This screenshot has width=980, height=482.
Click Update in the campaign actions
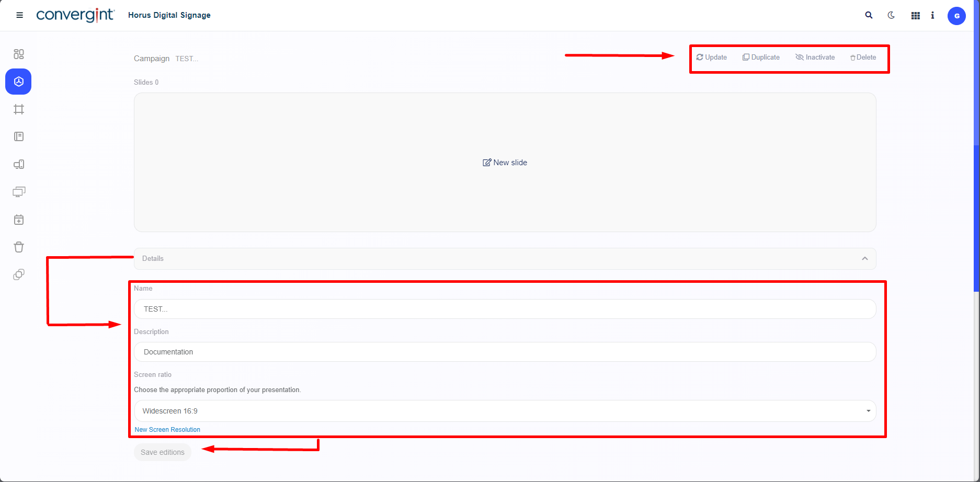coord(712,58)
